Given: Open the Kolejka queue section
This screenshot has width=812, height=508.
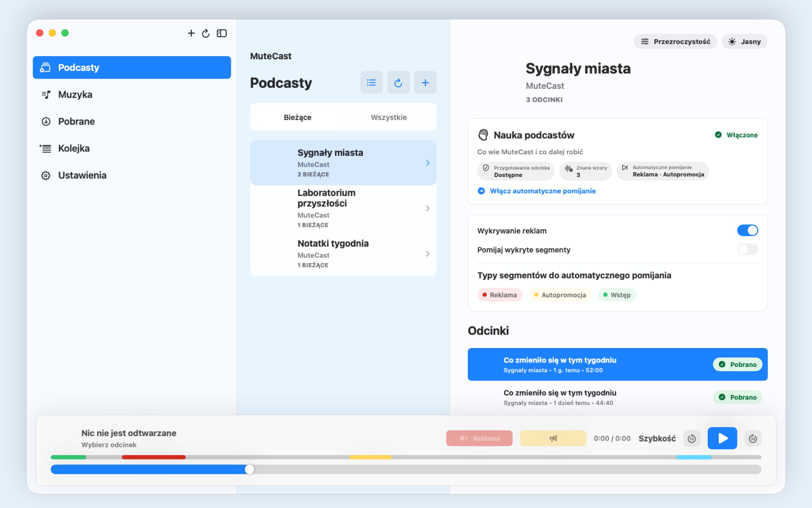Looking at the screenshot, I should pos(132,148).
